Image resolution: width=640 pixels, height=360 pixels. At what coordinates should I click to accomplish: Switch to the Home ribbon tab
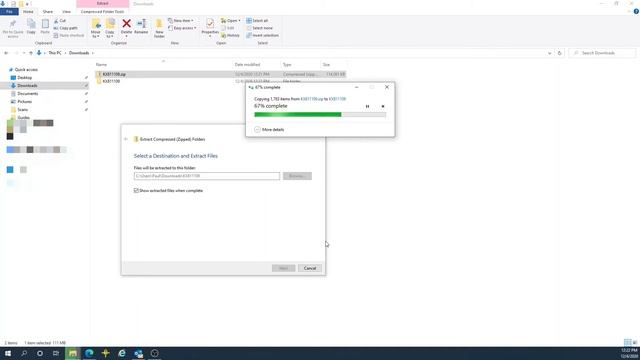point(28,12)
